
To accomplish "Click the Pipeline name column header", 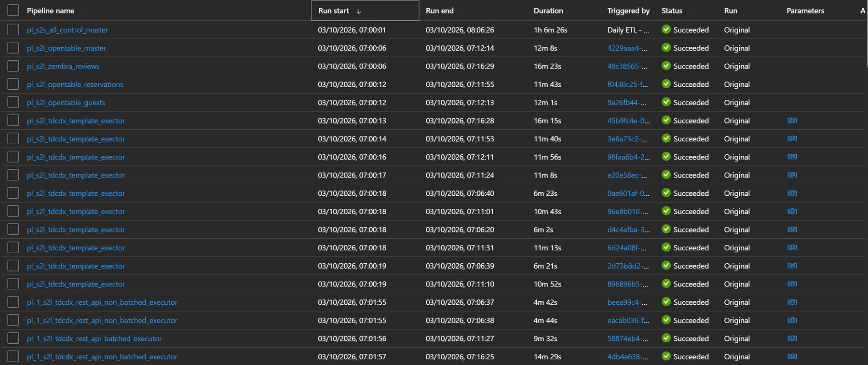I will pos(51,11).
